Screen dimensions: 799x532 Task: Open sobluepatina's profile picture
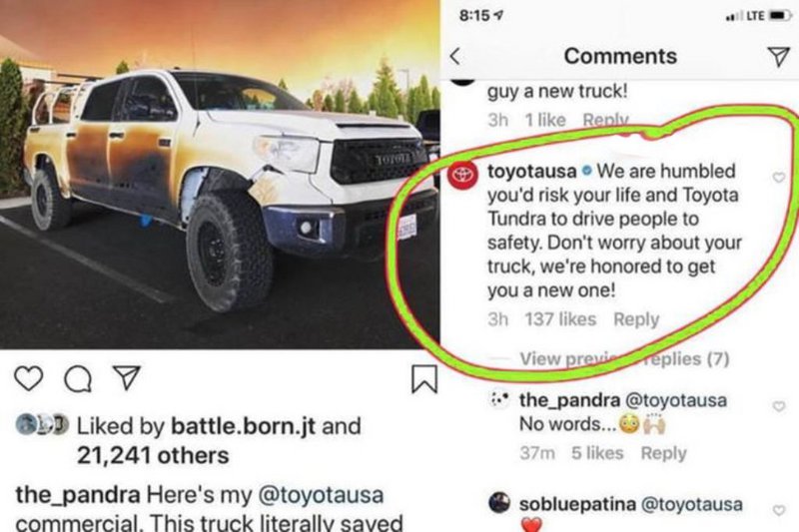(x=499, y=503)
